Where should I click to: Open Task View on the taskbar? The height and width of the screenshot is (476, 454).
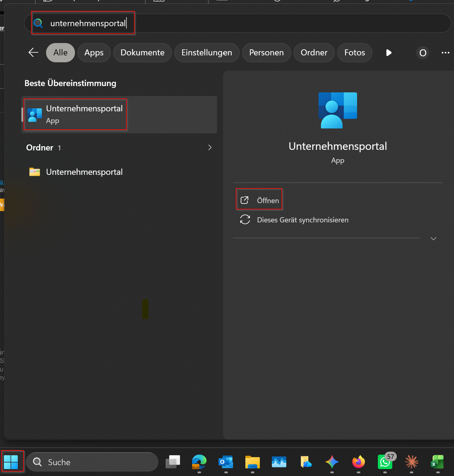click(173, 462)
